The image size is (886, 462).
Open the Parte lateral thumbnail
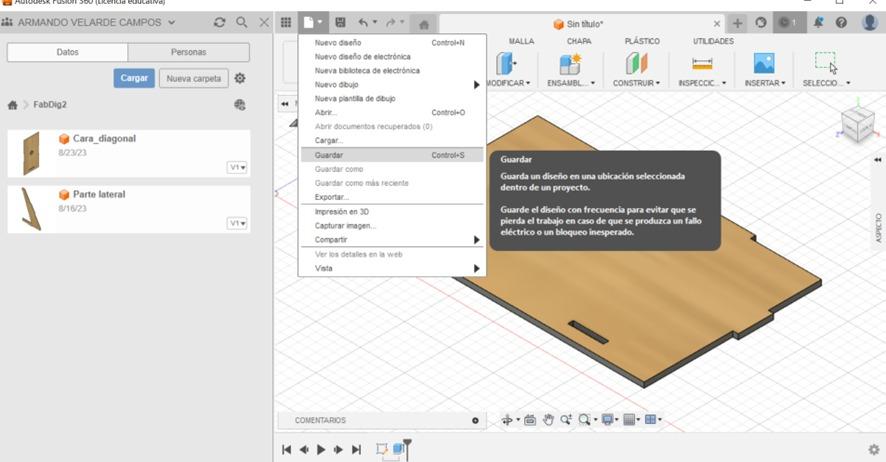tap(31, 209)
